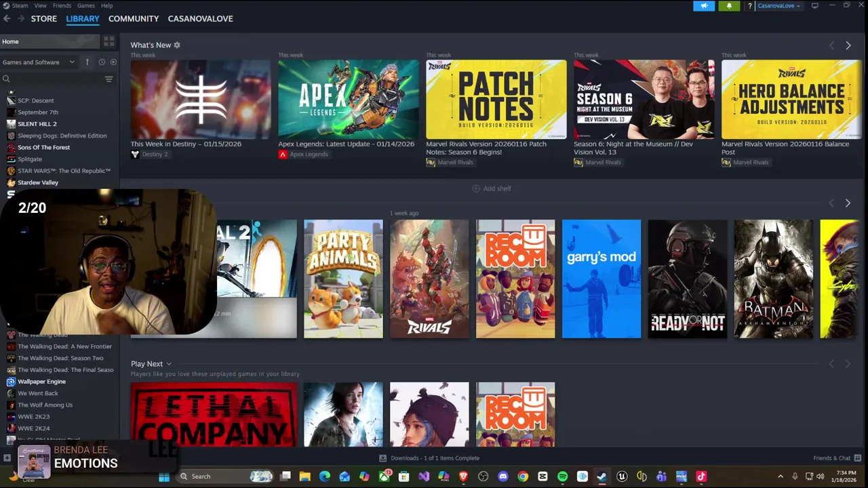The height and width of the screenshot is (488, 868).
Task: Open Apex Legends Latest Update news
Action: coord(349,100)
